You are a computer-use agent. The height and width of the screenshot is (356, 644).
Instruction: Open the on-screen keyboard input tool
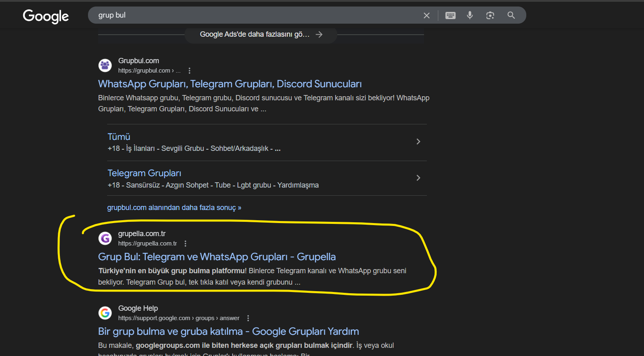(x=451, y=15)
